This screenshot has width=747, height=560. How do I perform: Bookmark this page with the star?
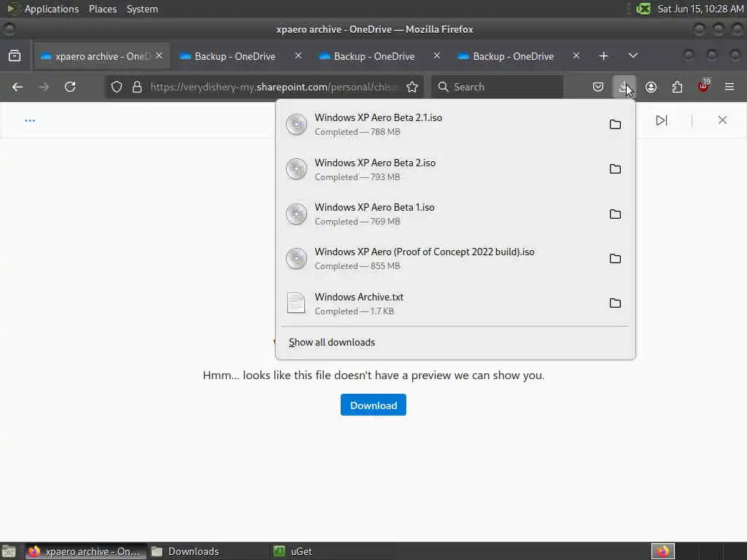click(x=412, y=87)
